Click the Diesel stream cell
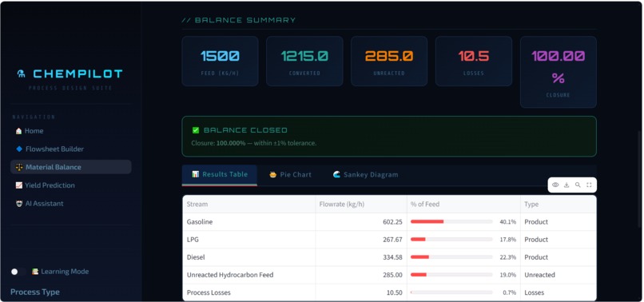Viewport: 644px width, 302px height. coord(249,257)
